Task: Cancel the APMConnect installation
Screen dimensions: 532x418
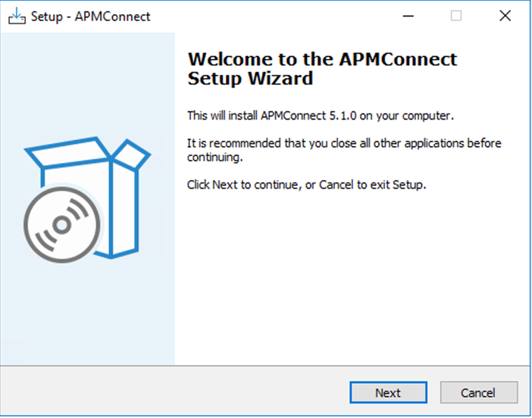Action: 479,392
